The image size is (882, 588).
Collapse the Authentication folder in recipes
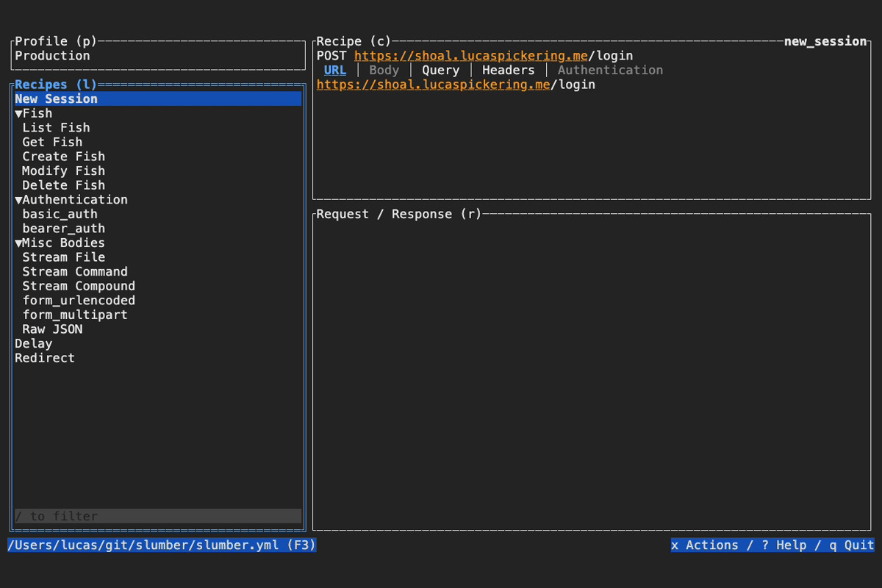click(x=19, y=200)
